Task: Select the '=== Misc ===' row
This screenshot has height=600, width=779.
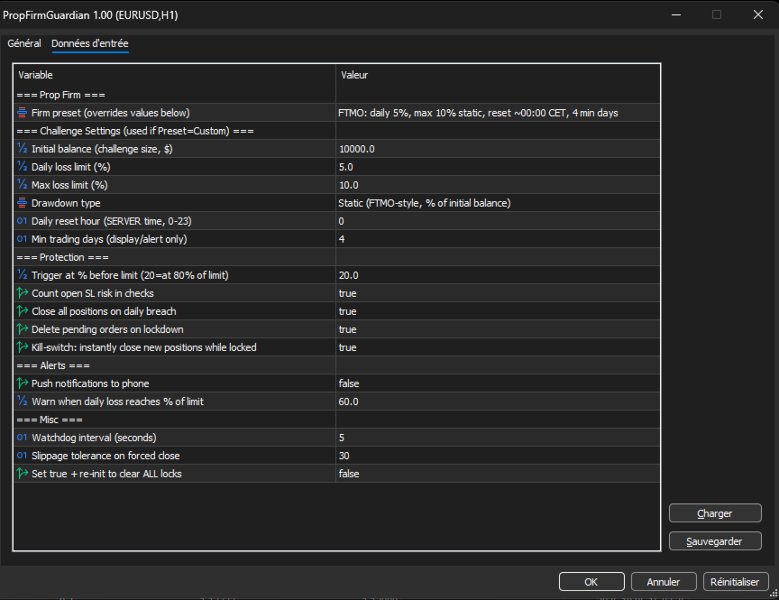Action: pos(337,419)
